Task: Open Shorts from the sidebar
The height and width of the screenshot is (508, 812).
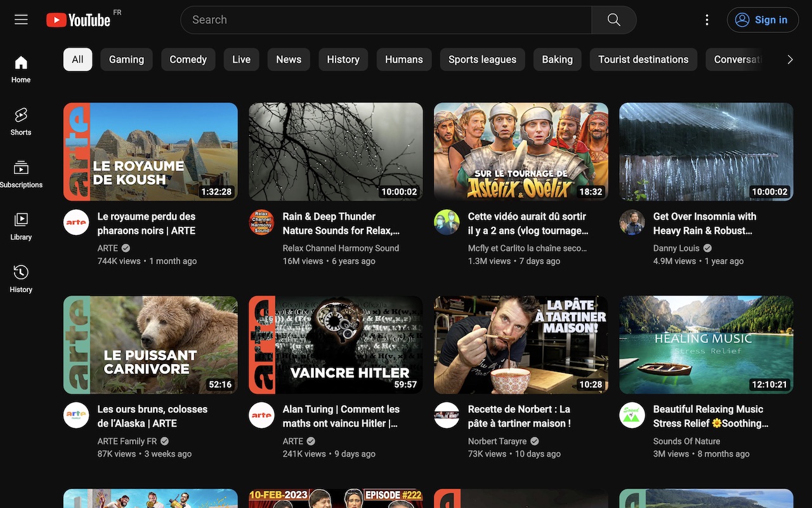Action: tap(21, 121)
